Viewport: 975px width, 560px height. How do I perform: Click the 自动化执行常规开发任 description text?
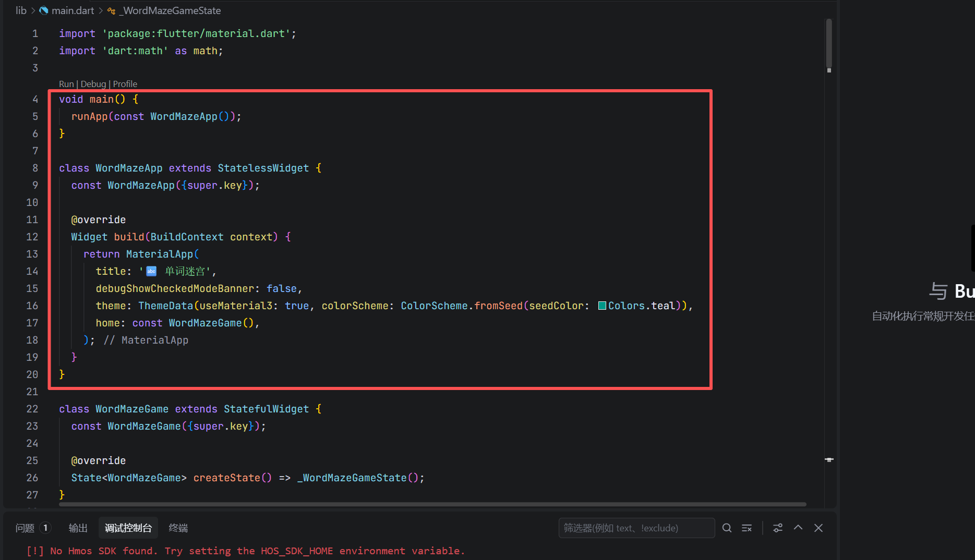[x=923, y=316]
